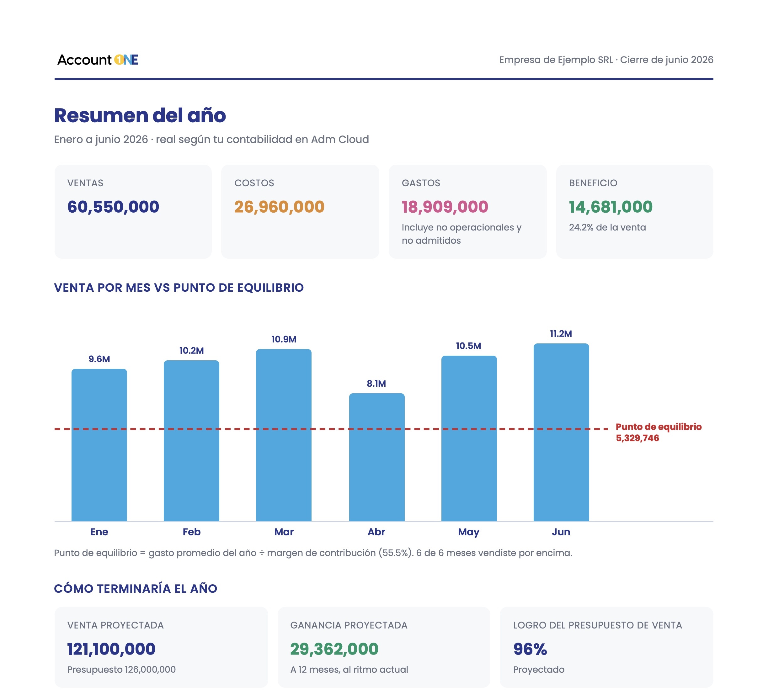Image resolution: width=768 pixels, height=700 pixels.
Task: Click the 8.1M bar label
Action: coord(376,384)
